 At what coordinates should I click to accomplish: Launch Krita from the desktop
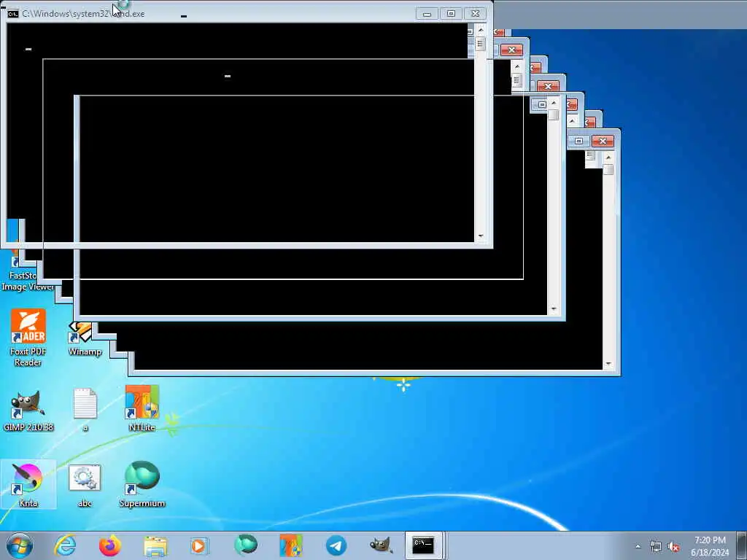28,485
